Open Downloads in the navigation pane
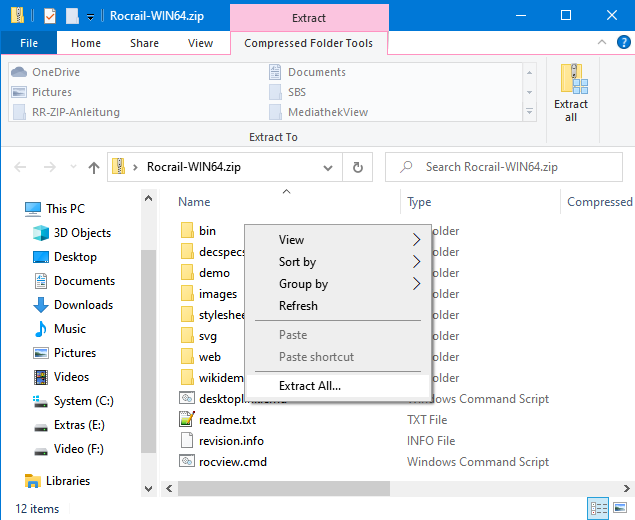635x520 pixels. [83, 305]
